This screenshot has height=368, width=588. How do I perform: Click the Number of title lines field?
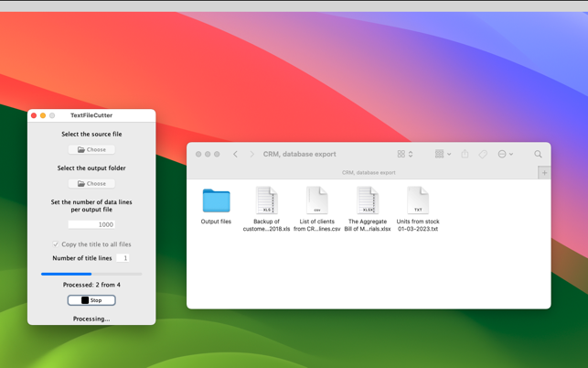pyautogui.click(x=123, y=258)
